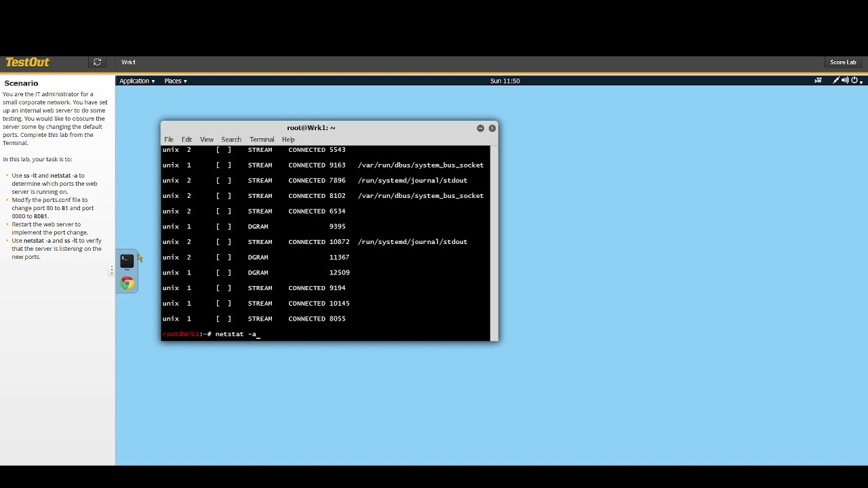Click the /run/systemd/journal/stdout path on line 7896

coord(412,181)
